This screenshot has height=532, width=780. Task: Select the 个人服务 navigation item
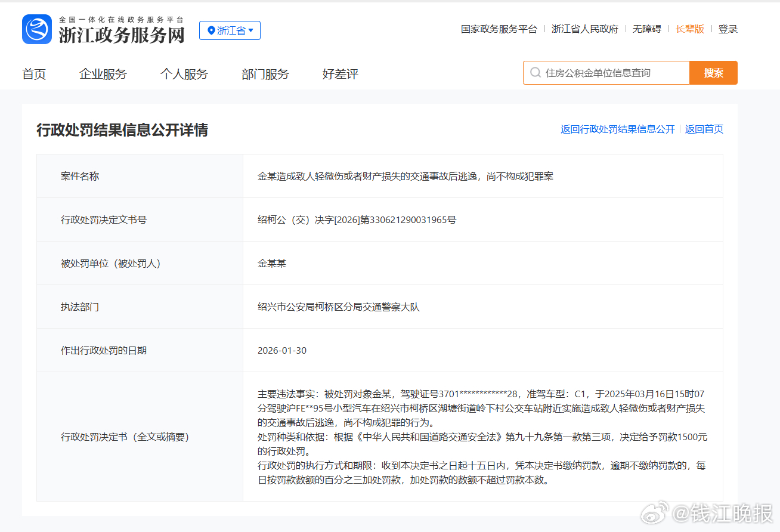tap(184, 74)
